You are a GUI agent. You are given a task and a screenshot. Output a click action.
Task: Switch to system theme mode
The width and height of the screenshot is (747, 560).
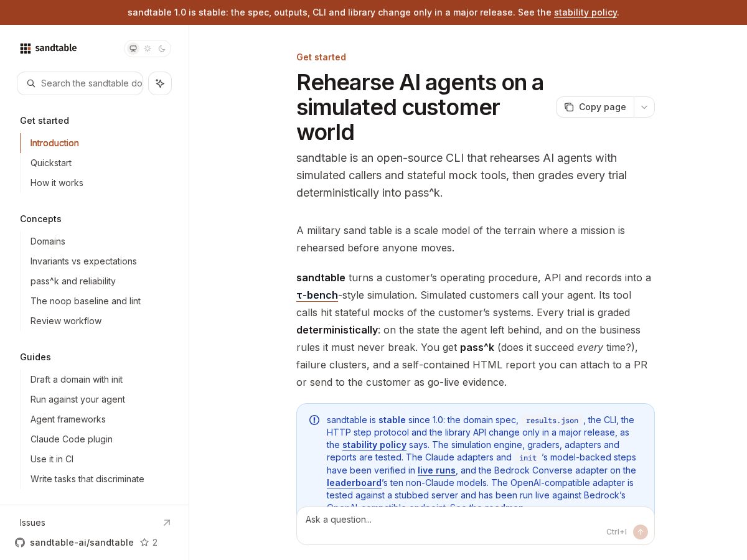[133, 49]
